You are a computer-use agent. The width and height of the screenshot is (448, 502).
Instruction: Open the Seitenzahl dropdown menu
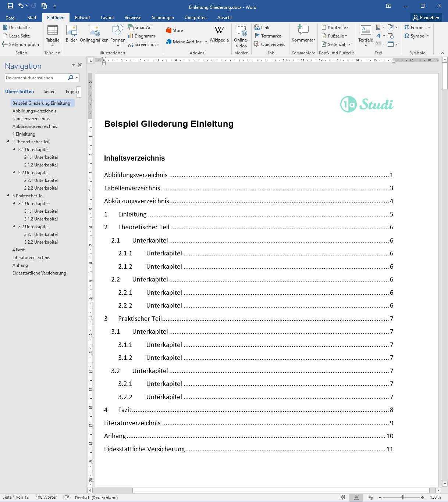(336, 44)
